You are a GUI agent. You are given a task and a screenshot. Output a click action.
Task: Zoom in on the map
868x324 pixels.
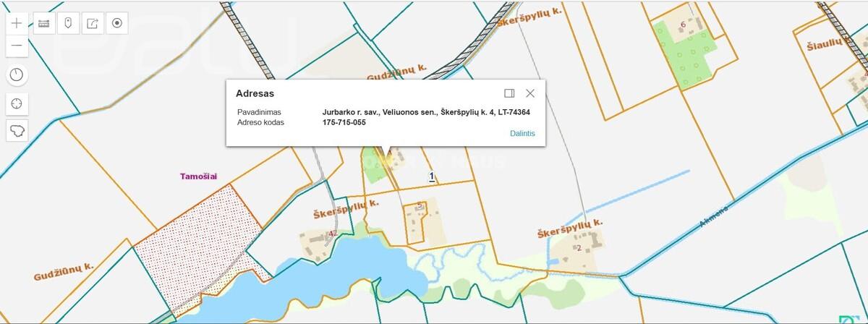pos(17,23)
